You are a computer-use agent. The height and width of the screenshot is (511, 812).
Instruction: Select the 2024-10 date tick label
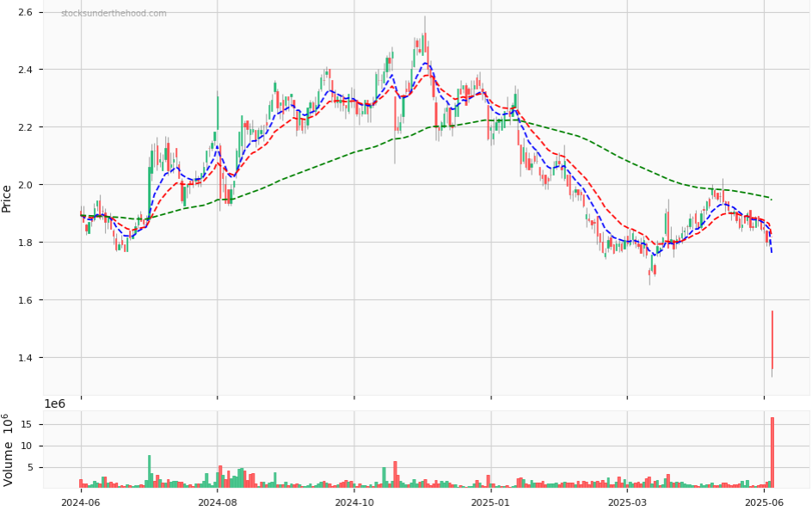click(354, 502)
